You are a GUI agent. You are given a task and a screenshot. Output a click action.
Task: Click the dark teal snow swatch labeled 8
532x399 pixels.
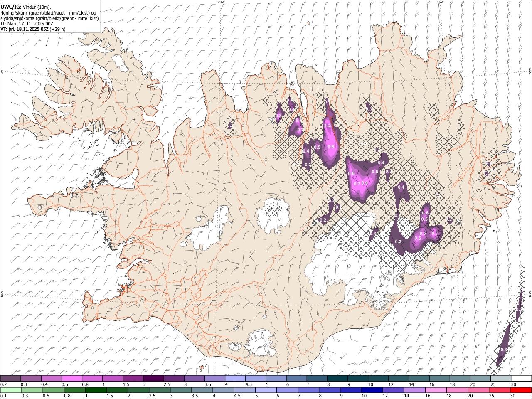pos(337,378)
